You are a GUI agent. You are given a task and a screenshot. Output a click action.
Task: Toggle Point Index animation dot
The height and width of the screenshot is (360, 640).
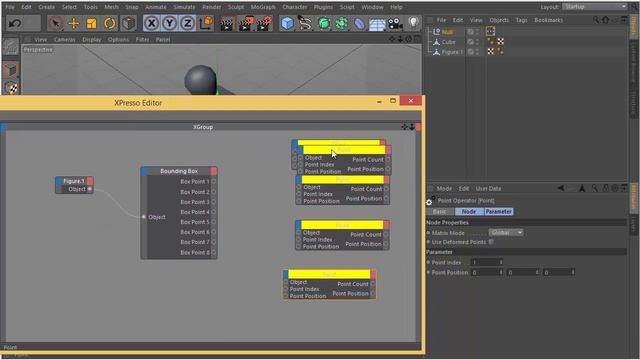(x=429, y=262)
